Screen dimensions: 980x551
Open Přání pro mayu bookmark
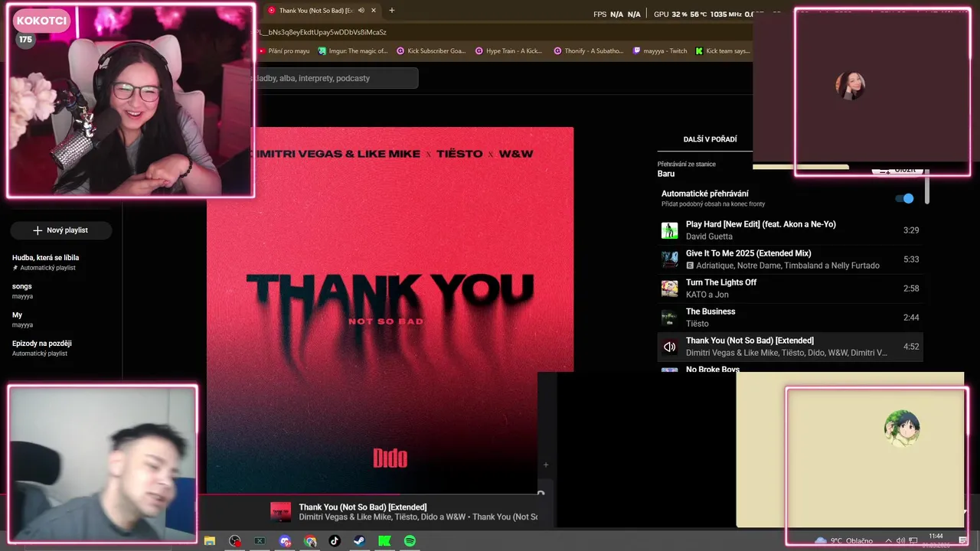(x=284, y=51)
